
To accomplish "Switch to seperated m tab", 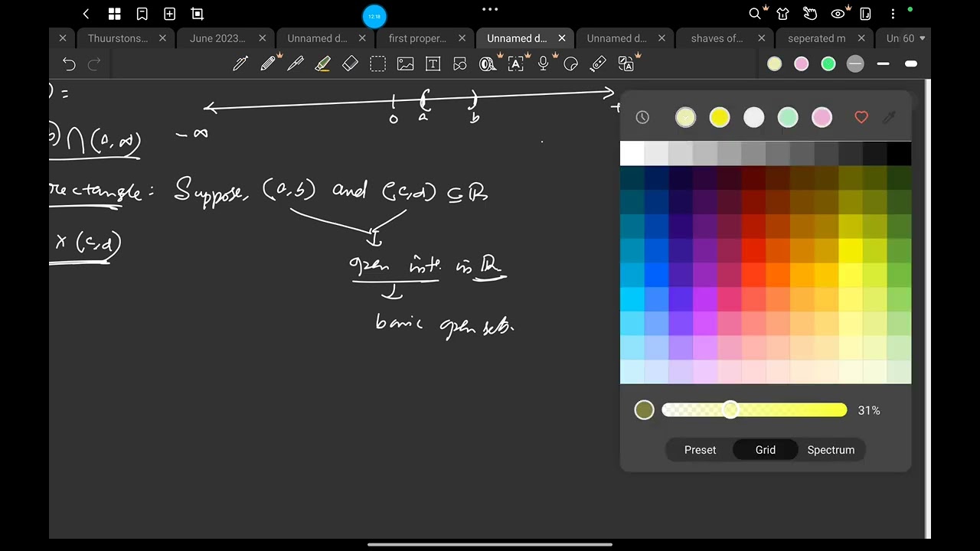I will coord(816,38).
